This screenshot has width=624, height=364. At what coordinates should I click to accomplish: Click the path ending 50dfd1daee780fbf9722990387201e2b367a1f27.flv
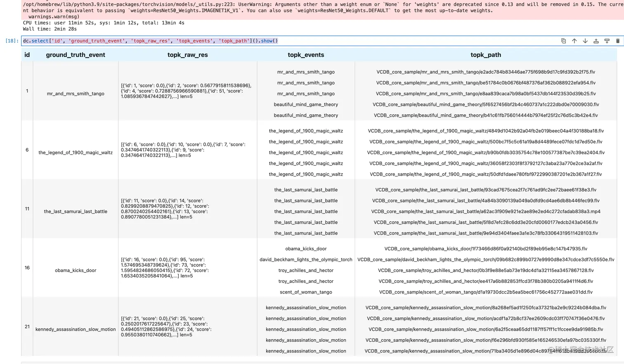(486, 174)
